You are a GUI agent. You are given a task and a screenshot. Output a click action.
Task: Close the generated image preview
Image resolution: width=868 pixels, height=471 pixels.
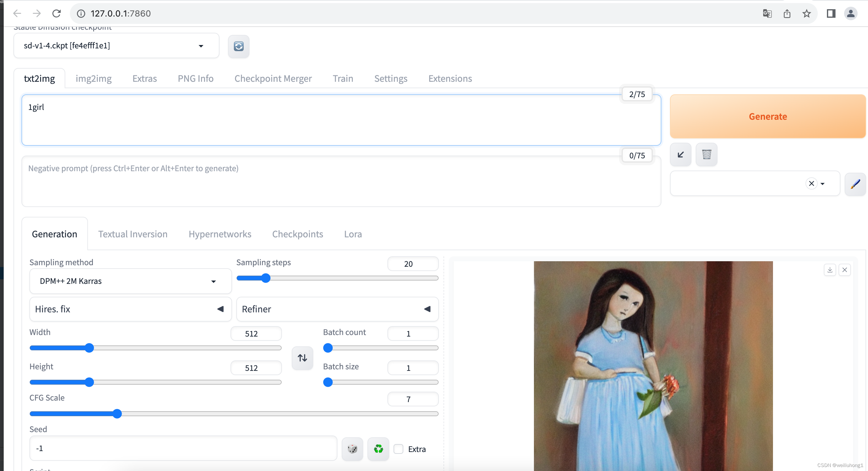tap(845, 270)
